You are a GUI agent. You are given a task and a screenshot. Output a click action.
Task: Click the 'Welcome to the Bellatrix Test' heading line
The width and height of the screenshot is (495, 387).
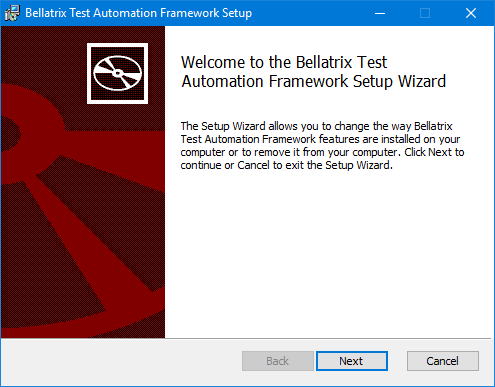click(x=284, y=62)
